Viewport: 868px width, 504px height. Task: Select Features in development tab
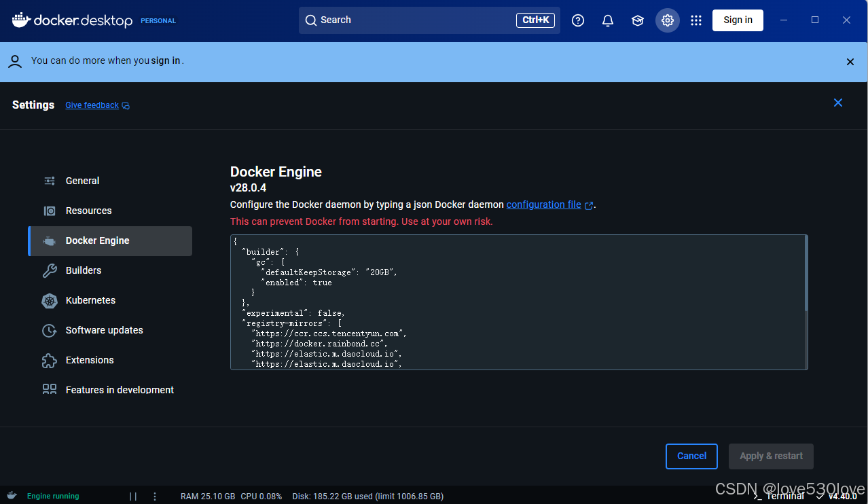(110, 389)
